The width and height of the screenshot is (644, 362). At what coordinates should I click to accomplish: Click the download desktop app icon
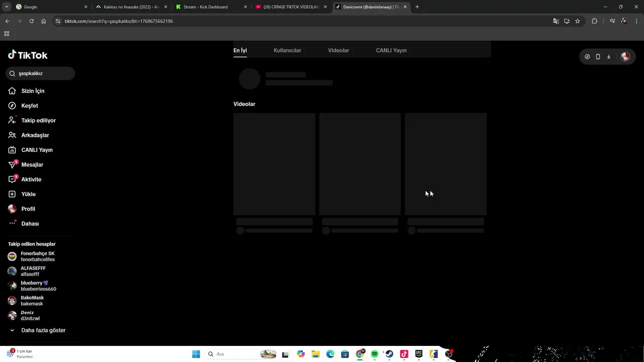pos(609,57)
